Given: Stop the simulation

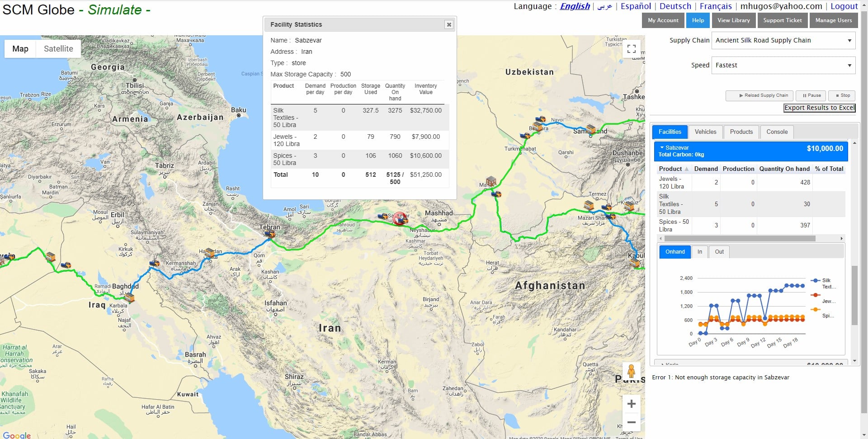Looking at the screenshot, I should [842, 95].
